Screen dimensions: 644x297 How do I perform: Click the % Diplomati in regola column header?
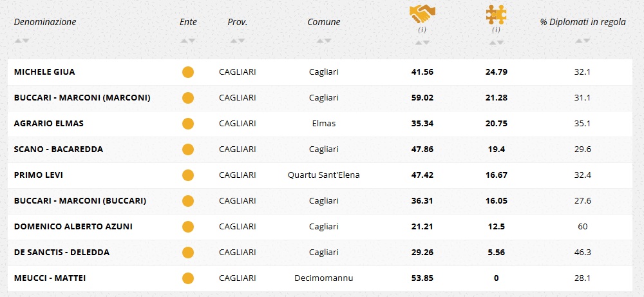(x=583, y=22)
